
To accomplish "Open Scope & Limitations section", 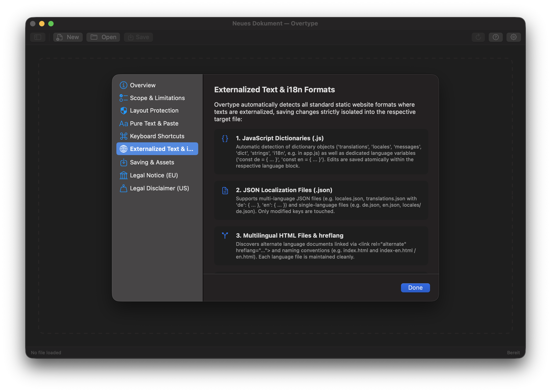I will 157,98.
